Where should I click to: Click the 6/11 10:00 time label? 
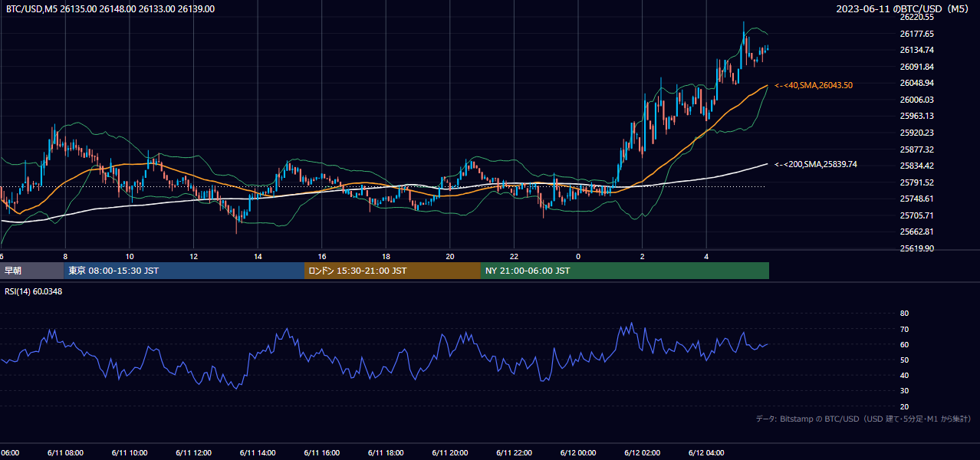point(129,452)
